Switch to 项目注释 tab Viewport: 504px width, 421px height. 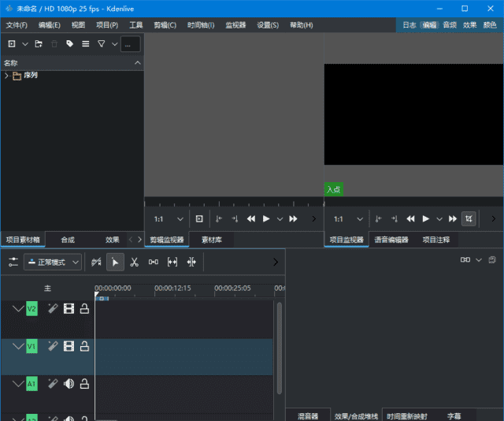[x=435, y=240]
